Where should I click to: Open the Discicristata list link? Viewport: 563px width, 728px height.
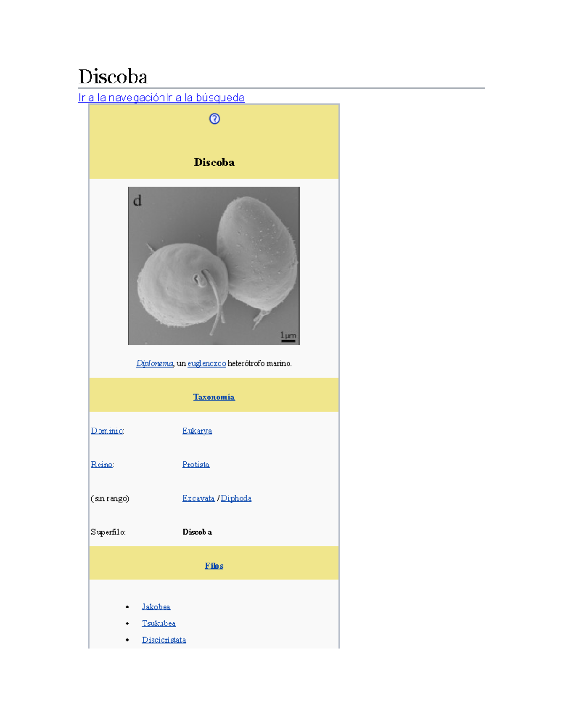pos(164,640)
